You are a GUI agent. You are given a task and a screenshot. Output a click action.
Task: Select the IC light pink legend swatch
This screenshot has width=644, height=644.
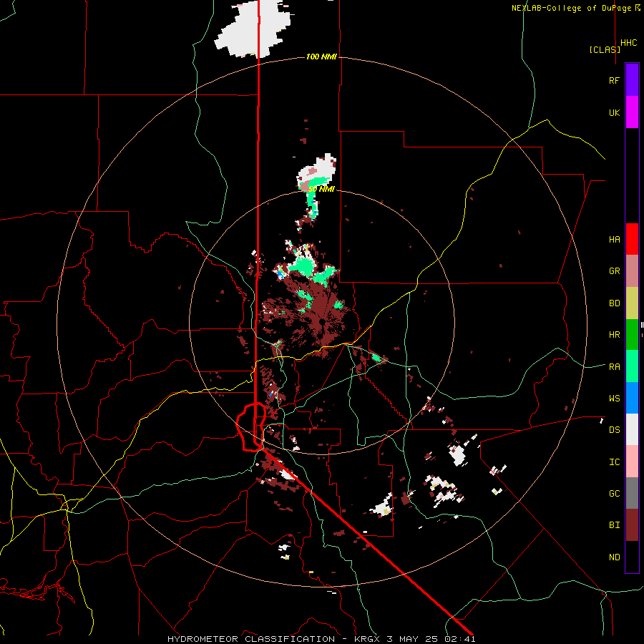click(632, 462)
